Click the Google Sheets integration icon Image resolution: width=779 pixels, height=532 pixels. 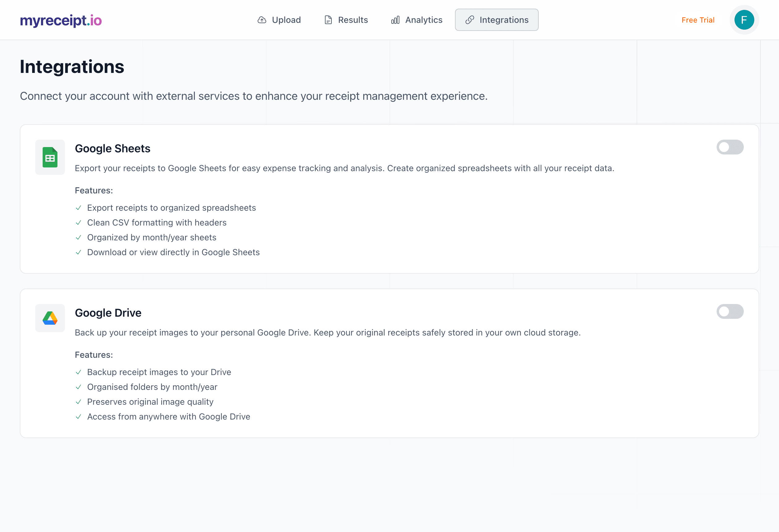[50, 157]
